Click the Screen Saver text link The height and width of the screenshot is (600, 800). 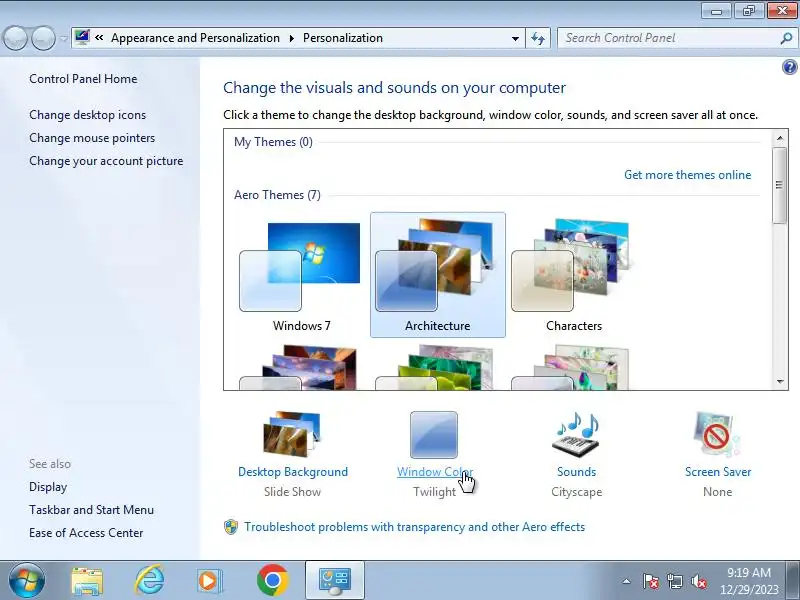pyautogui.click(x=718, y=472)
